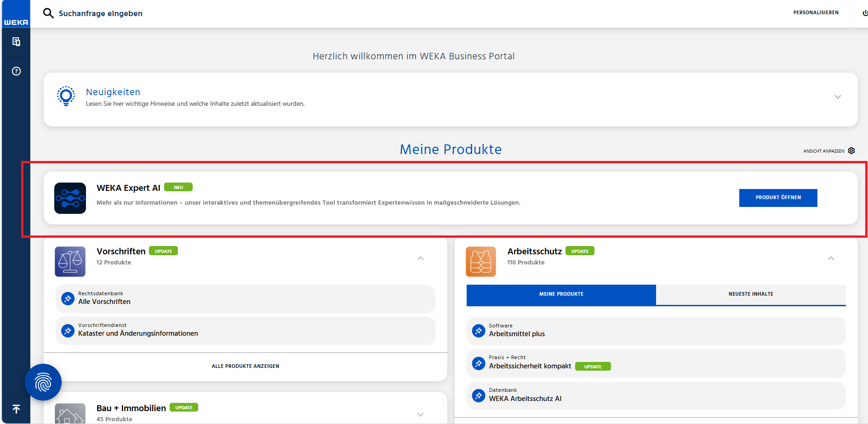Click the Bau + Immobilien house icon
This screenshot has height=424, width=868.
pyautogui.click(x=70, y=413)
